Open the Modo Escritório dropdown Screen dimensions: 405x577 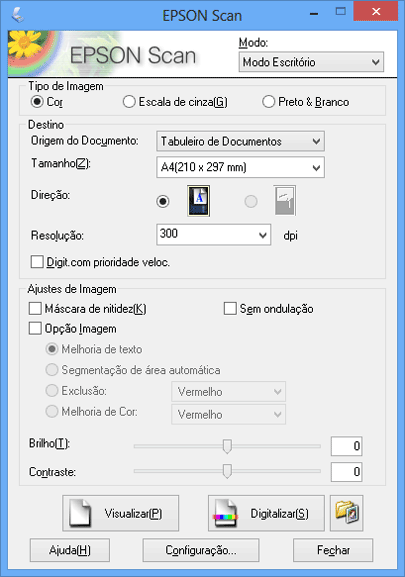311,62
